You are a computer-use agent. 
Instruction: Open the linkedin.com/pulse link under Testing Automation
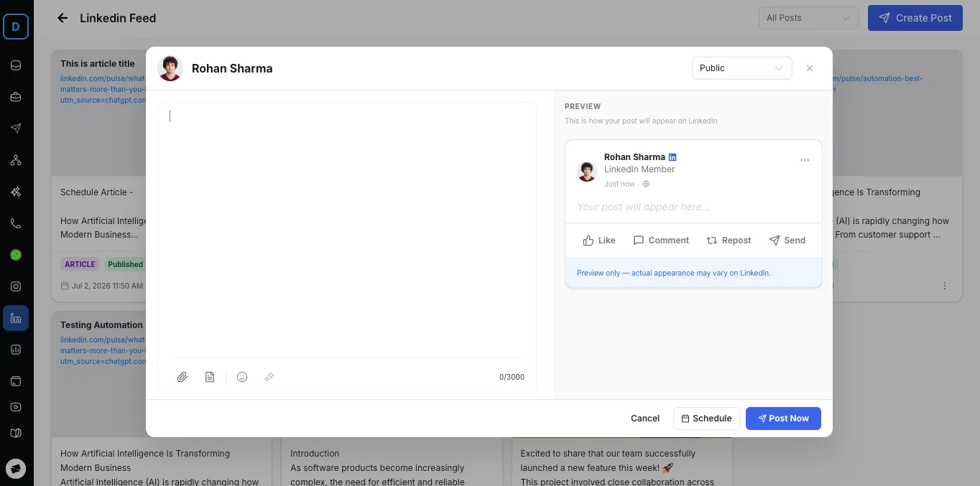tap(103, 350)
